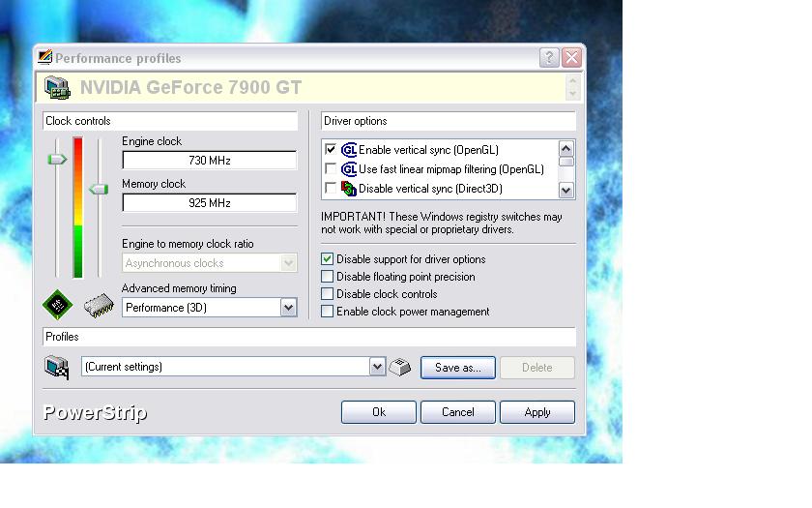The width and height of the screenshot is (812, 508).
Task: Confirm with the Ok button
Action: [x=379, y=412]
